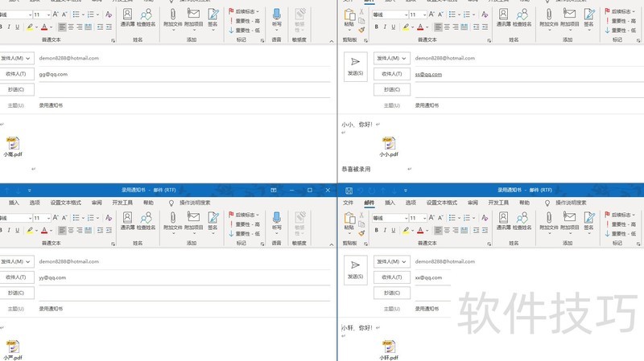This screenshot has height=361, width=644.
Task: Clear formatting icon in the xx@qq.com window
Action: pos(485,218)
